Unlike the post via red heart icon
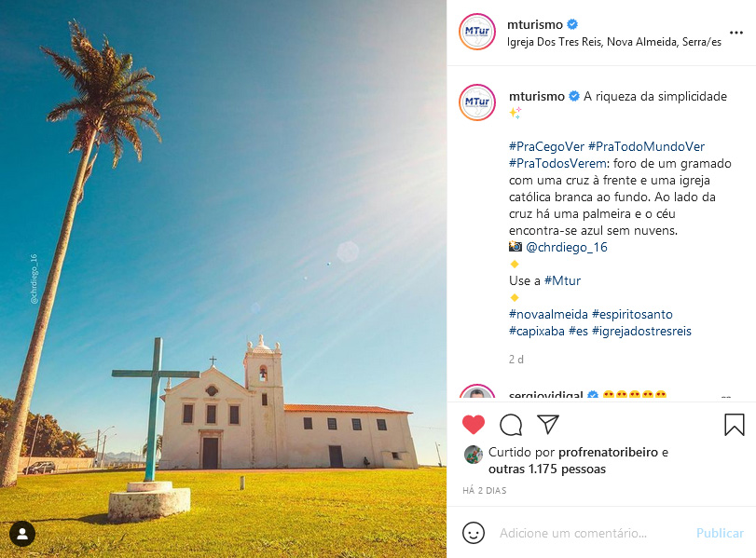Image resolution: width=756 pixels, height=558 pixels. pos(474,425)
